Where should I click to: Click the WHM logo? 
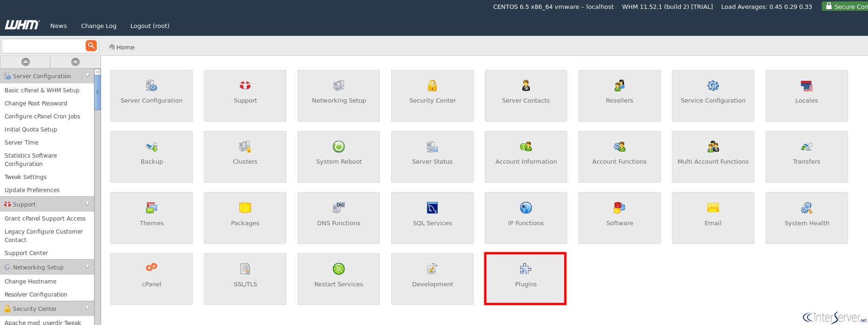22,25
